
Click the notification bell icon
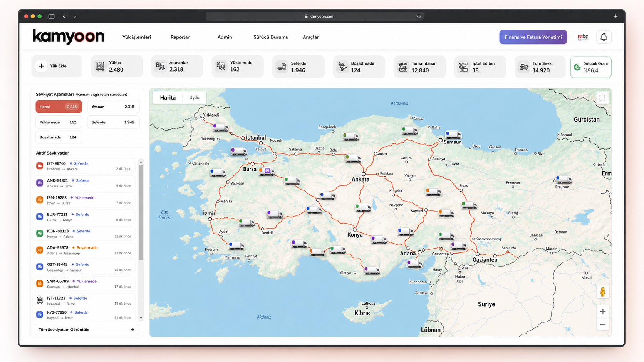pos(604,37)
